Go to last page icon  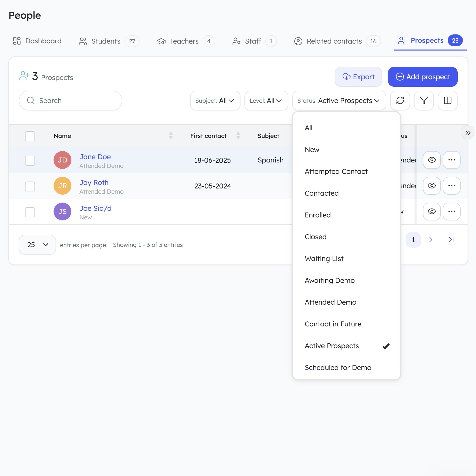(x=451, y=239)
